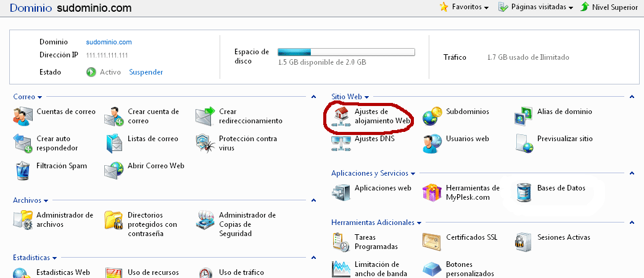Click the Certificados SSL certificate icon

tap(432, 242)
